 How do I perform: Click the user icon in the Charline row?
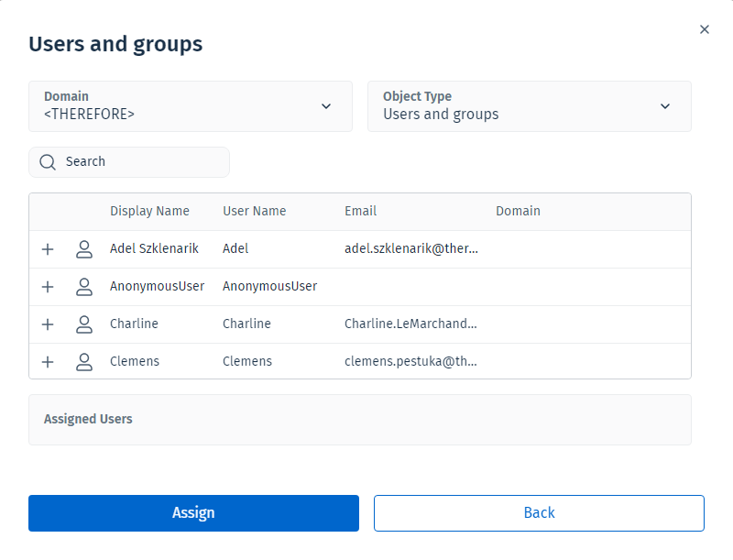84,324
